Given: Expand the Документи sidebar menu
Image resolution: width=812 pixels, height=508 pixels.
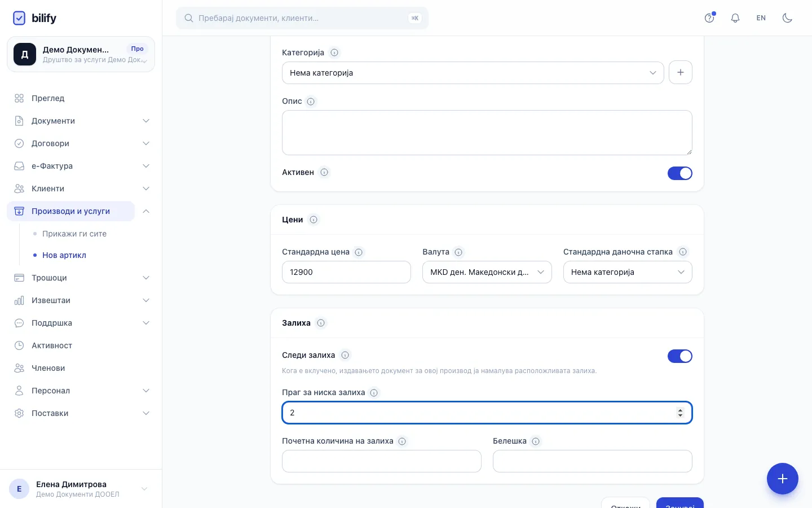Looking at the screenshot, I should click(81, 121).
